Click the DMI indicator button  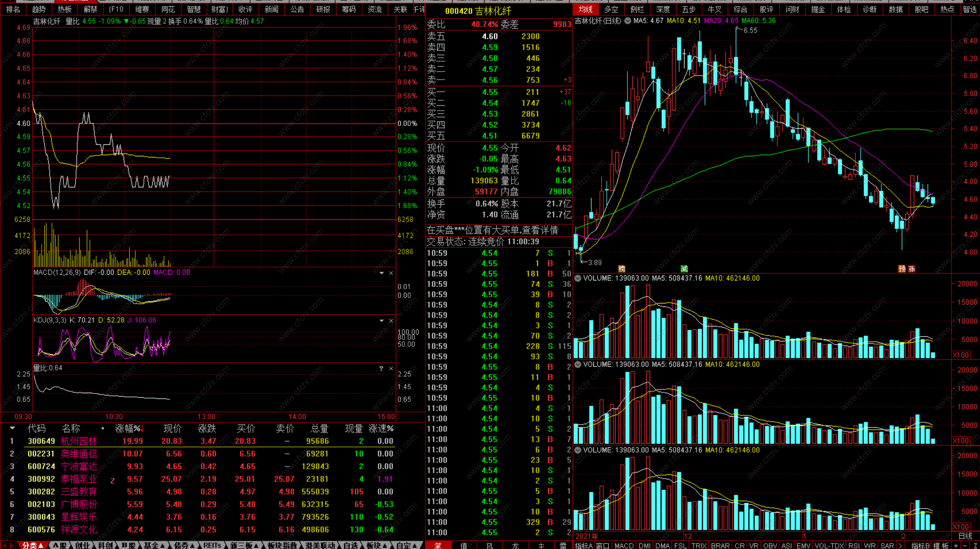pos(645,546)
